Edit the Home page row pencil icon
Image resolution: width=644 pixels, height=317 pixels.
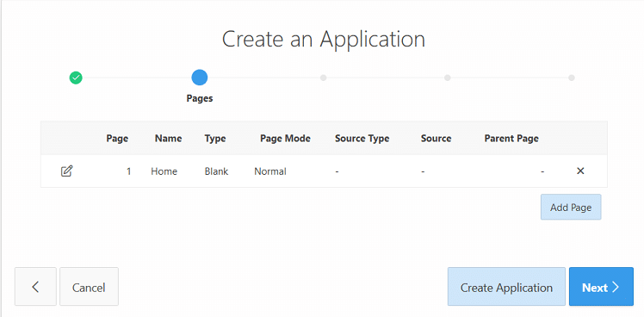[x=66, y=171]
